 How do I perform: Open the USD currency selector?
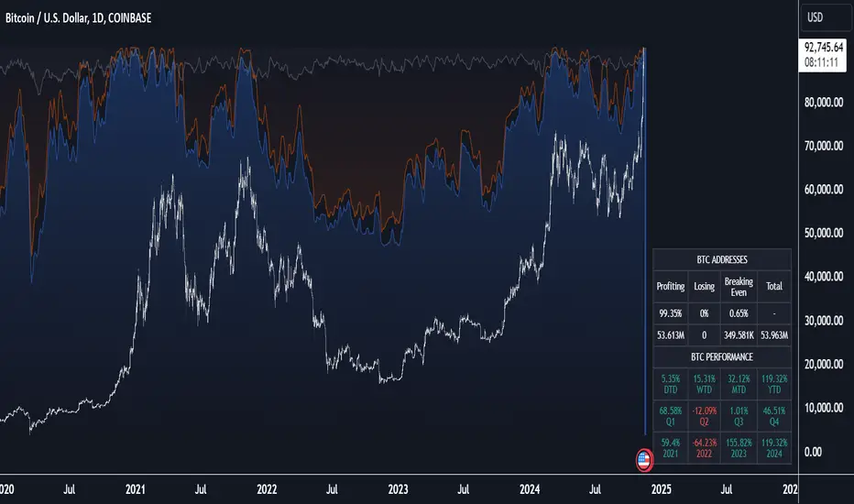coord(827,17)
